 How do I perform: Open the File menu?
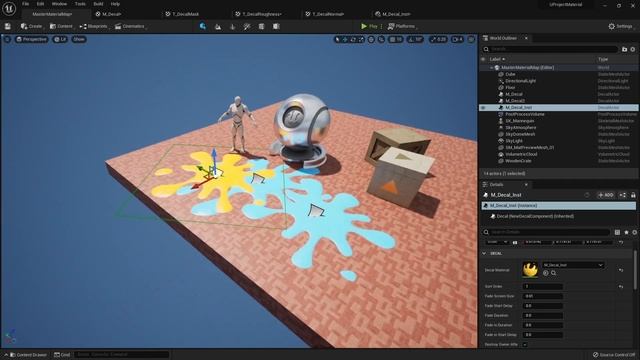[x=25, y=4]
